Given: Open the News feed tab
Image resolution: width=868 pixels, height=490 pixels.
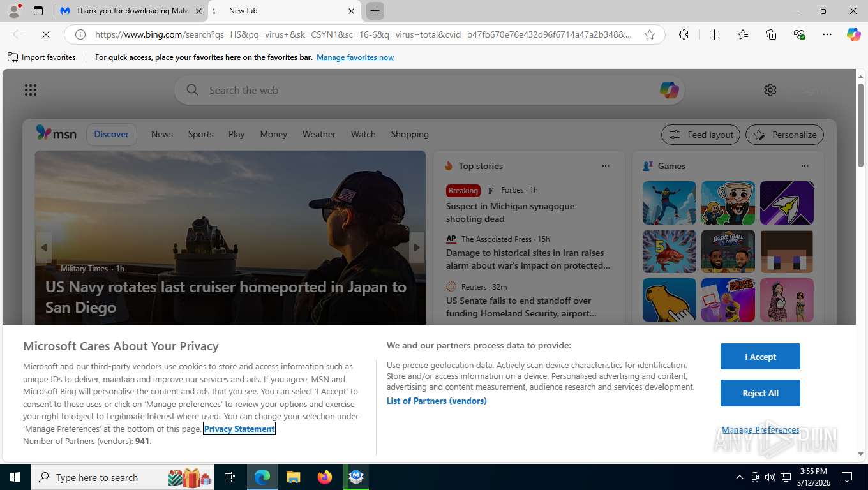Looking at the screenshot, I should (x=162, y=134).
